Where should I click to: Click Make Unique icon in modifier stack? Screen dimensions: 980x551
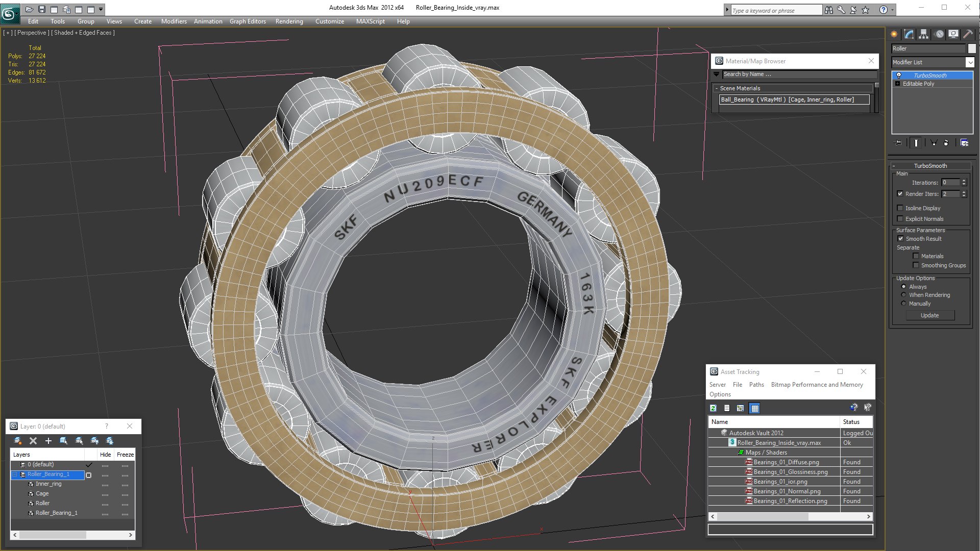tap(934, 143)
